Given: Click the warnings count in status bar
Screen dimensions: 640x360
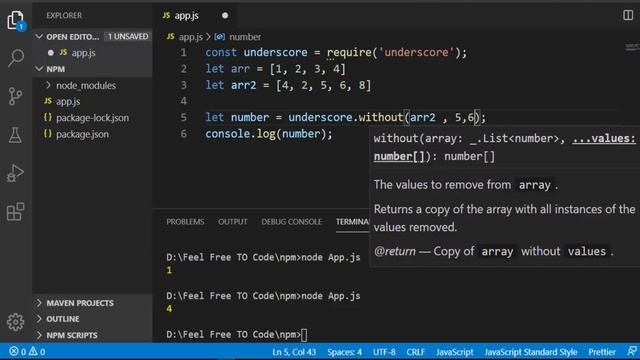Looking at the screenshot, I should 37,351.
